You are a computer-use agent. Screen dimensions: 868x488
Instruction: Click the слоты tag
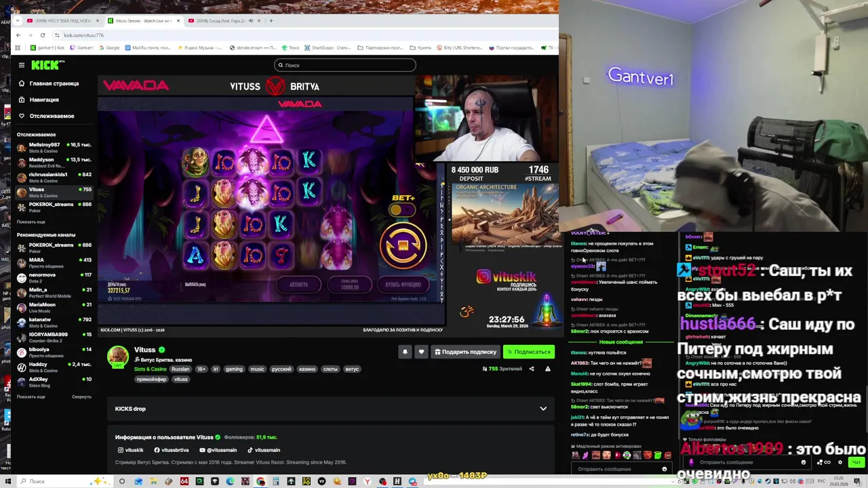click(330, 369)
